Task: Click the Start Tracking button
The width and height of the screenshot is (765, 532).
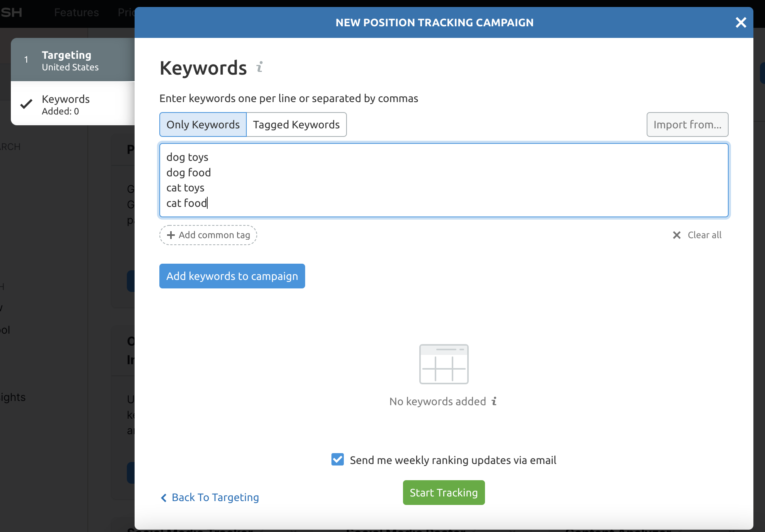Action: pyautogui.click(x=444, y=493)
